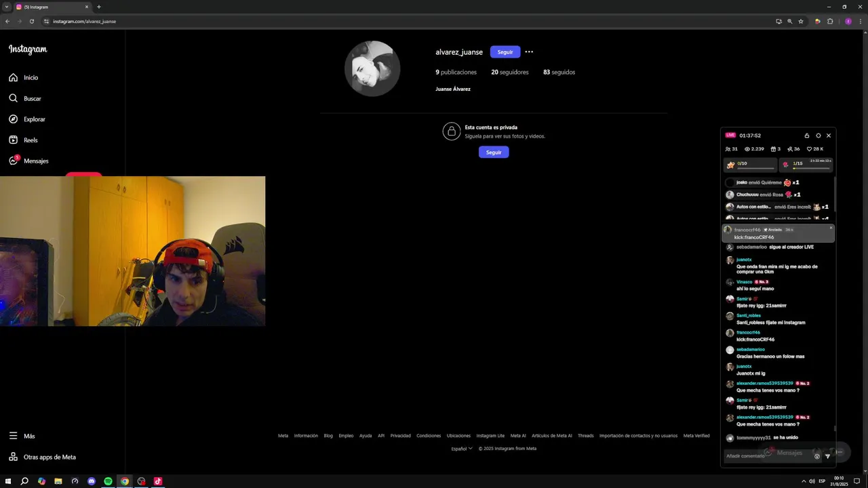This screenshot has height=488, width=868.
Task: Click the viewers count 31 icon
Action: coord(732,149)
